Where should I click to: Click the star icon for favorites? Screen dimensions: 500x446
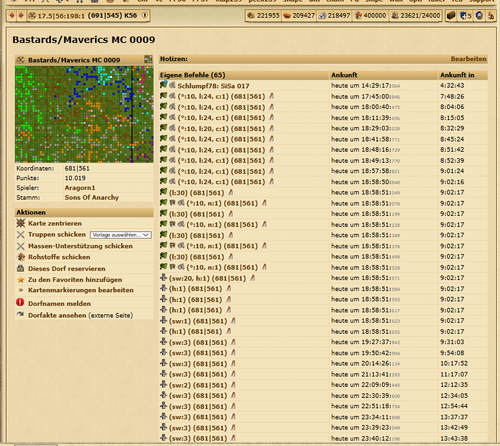click(21, 280)
